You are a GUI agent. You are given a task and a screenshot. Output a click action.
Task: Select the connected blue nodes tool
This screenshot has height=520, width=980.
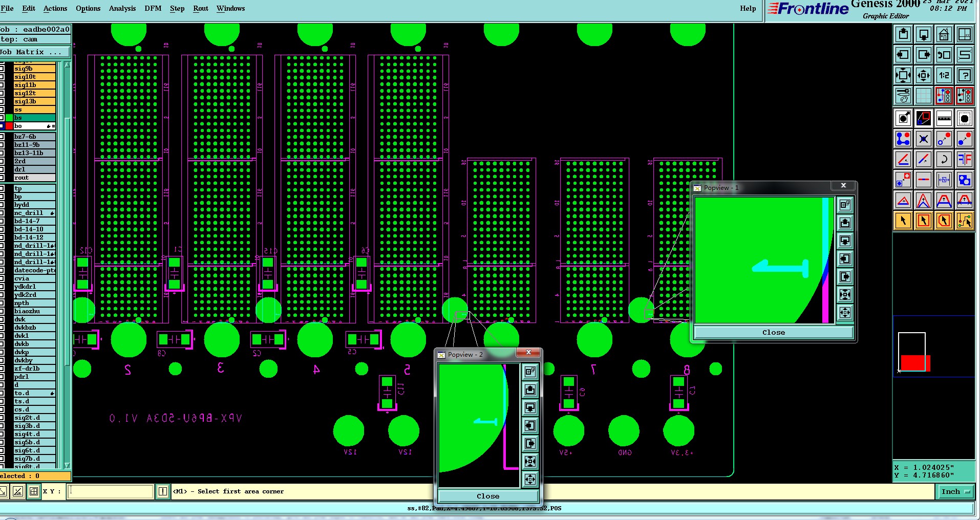click(x=903, y=139)
